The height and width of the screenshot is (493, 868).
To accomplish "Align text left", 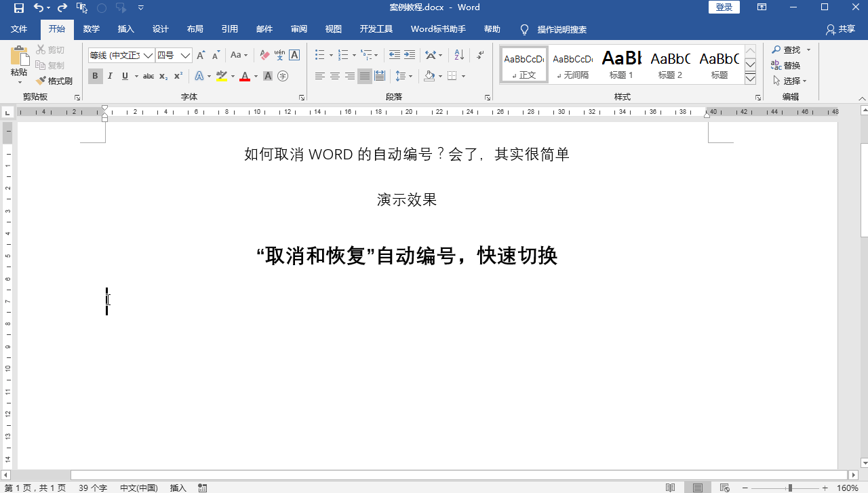I will pos(320,76).
